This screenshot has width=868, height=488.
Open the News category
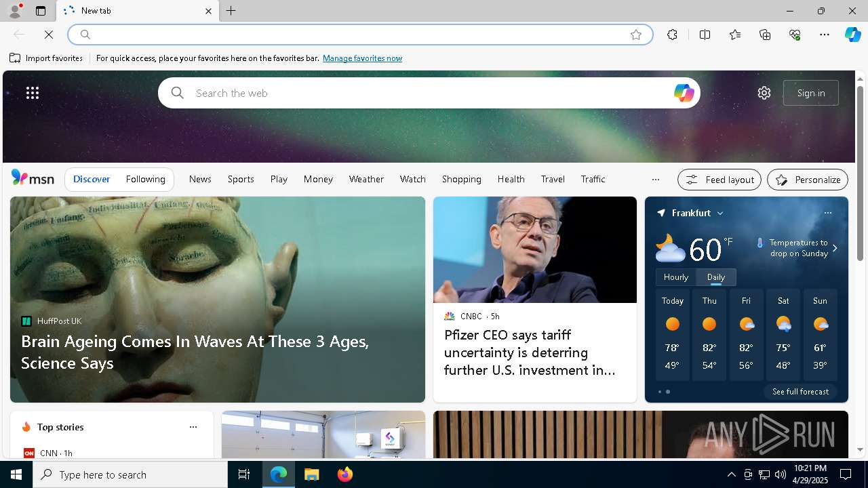[200, 179]
